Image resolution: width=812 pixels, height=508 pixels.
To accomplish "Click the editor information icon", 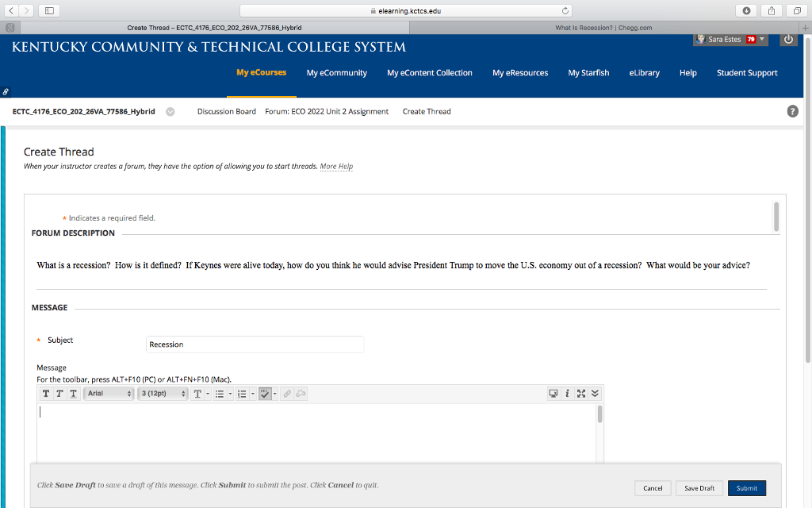I will (x=566, y=393).
